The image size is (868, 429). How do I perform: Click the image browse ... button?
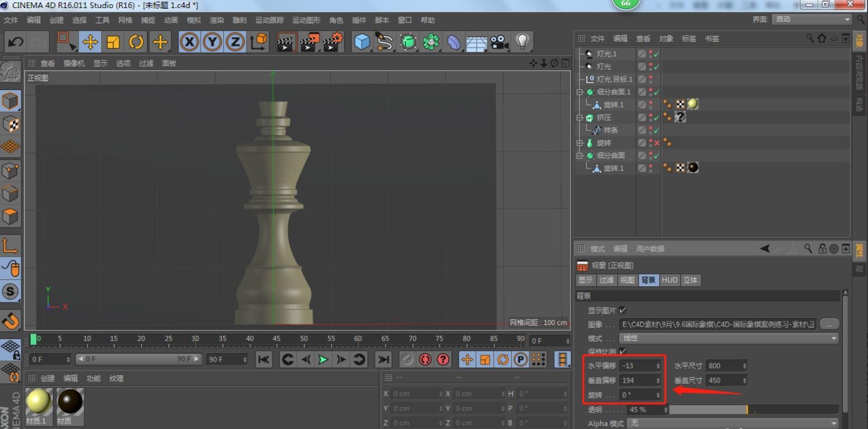(x=830, y=324)
